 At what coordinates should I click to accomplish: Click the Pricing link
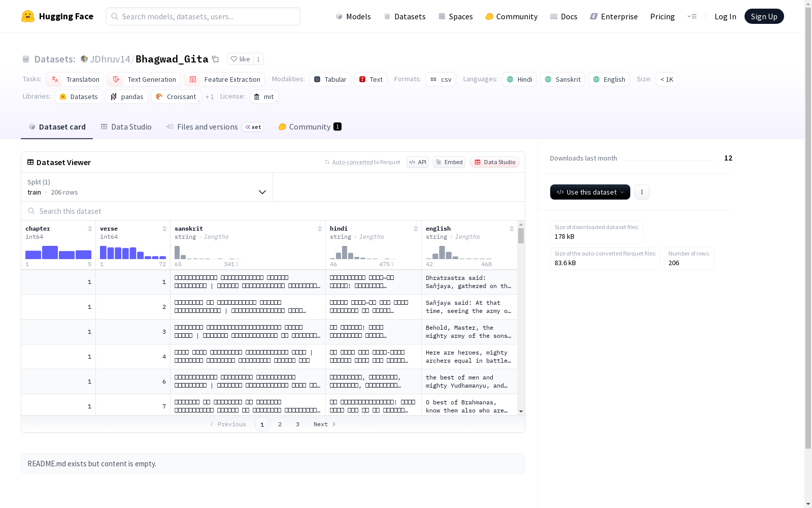pyautogui.click(x=662, y=16)
